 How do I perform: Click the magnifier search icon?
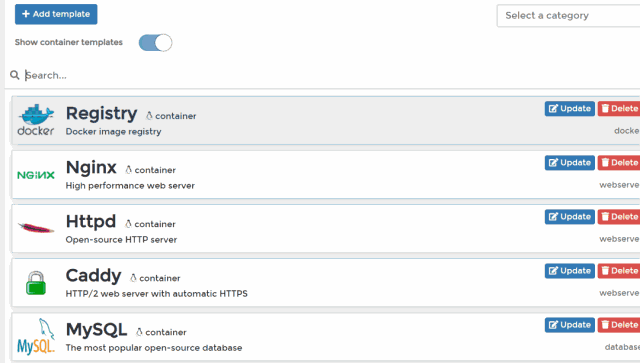pos(15,75)
